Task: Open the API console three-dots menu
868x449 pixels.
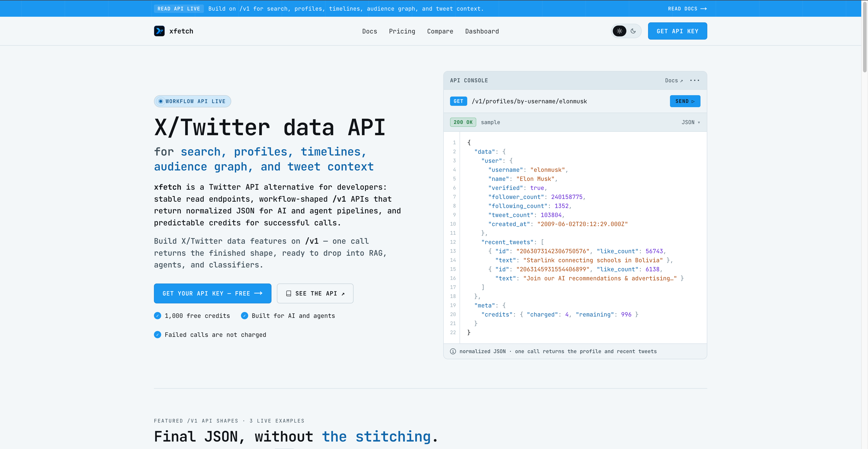Action: coord(694,80)
